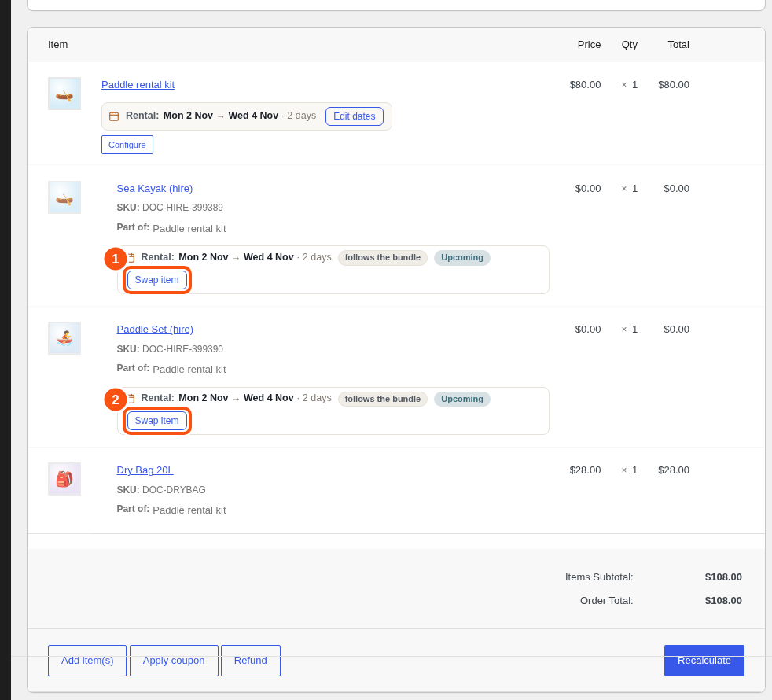772x700 pixels.
Task: Click the Configure button under Paddle rental kit
Action: [x=127, y=145]
